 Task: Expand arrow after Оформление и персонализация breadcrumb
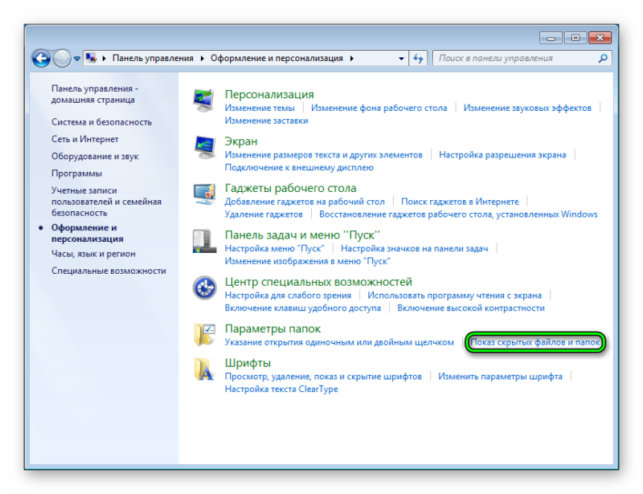tap(352, 58)
